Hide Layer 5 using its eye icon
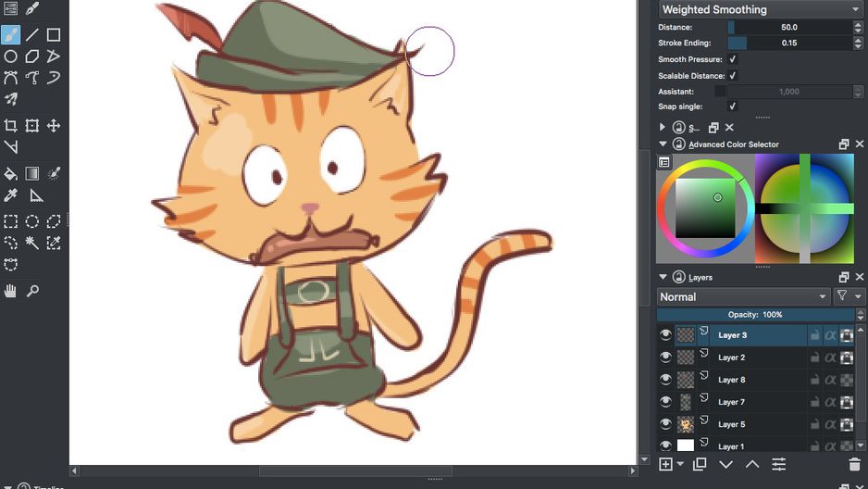The height and width of the screenshot is (489, 868). pos(665,424)
